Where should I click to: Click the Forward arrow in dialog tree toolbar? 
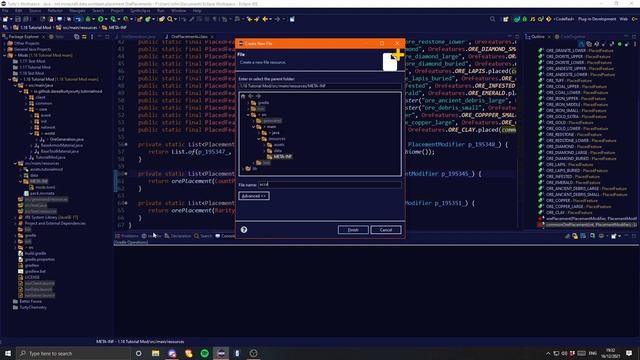tap(258, 96)
